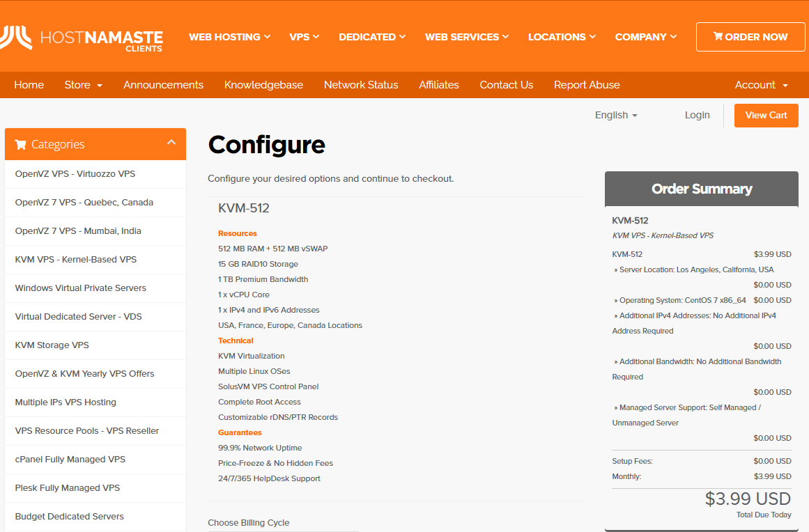809x532 pixels.
Task: Click '24/7/365 HelpDesk Support' text
Action: click(x=269, y=478)
